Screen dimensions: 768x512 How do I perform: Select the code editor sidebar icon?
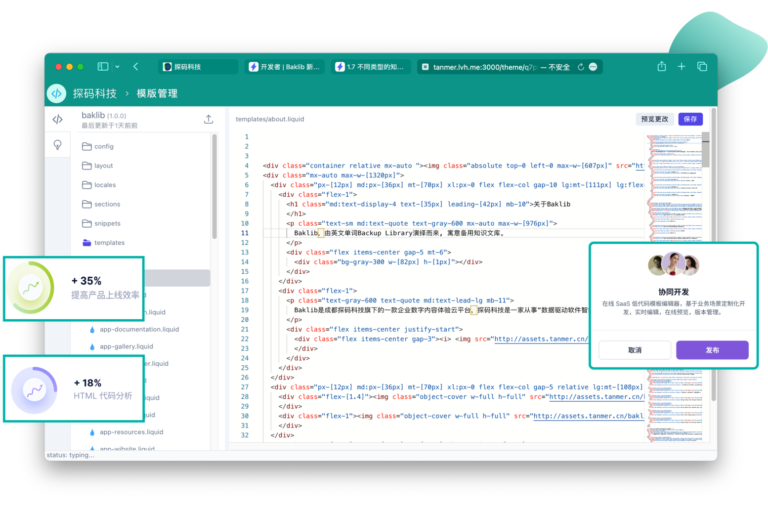pos(57,119)
